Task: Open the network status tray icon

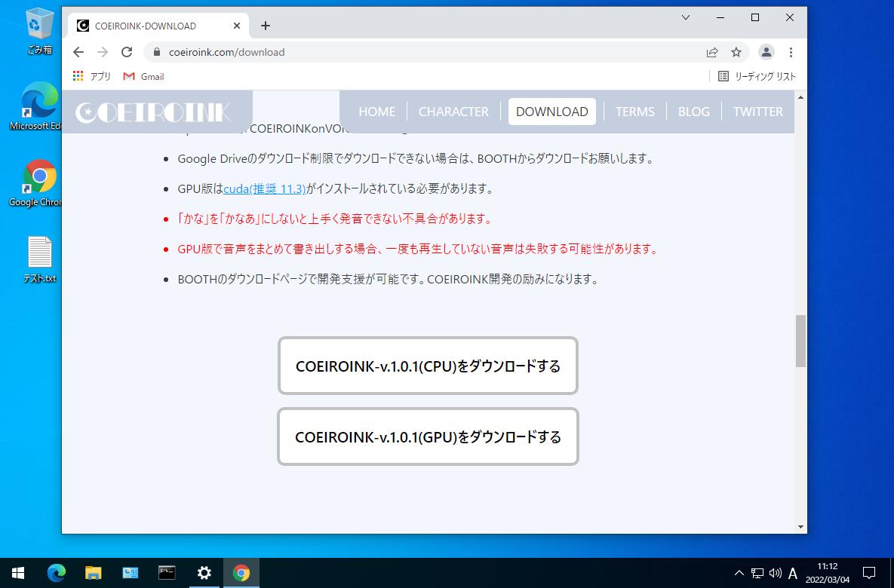Action: (757, 573)
